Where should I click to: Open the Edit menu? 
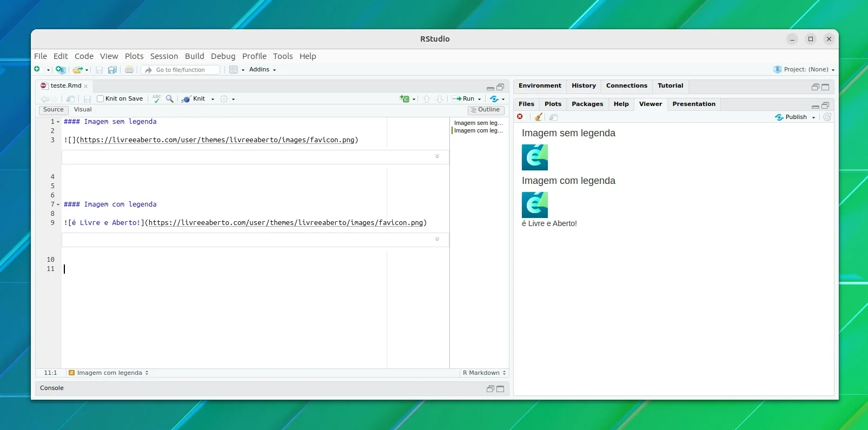click(x=61, y=56)
